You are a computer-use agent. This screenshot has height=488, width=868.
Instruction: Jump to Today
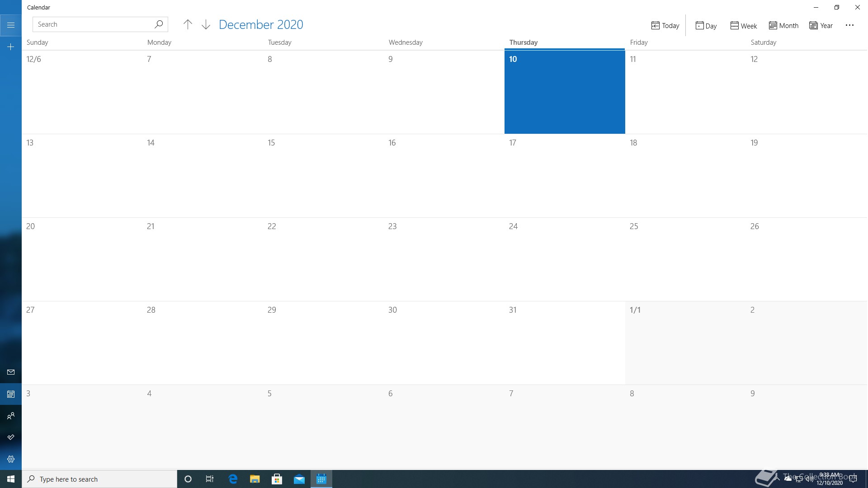(665, 25)
